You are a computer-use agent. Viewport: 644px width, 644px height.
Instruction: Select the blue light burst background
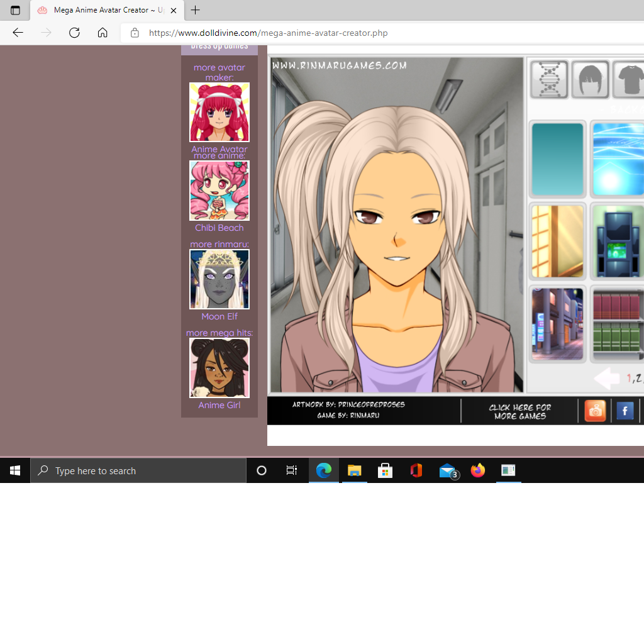tap(618, 159)
